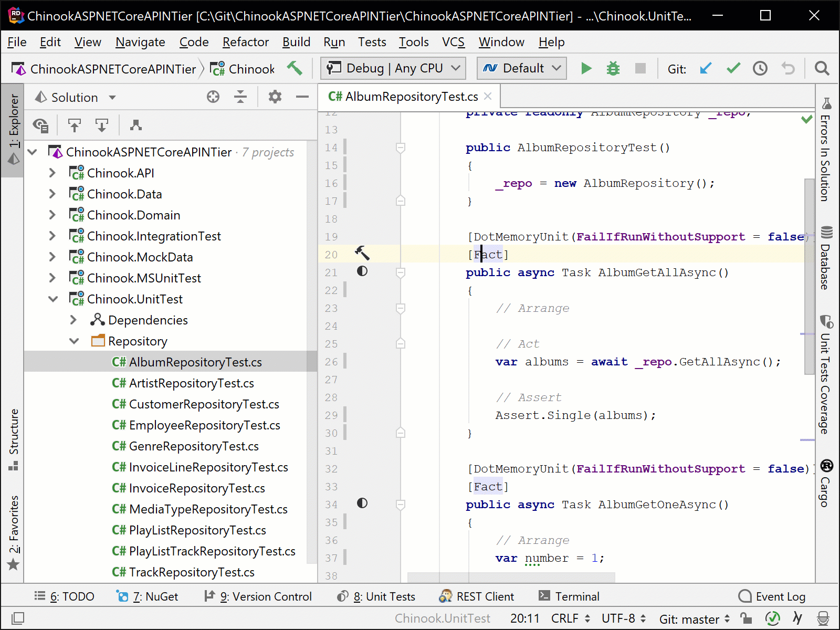
Task: Commit changes with Git green checkmark
Action: coord(733,68)
